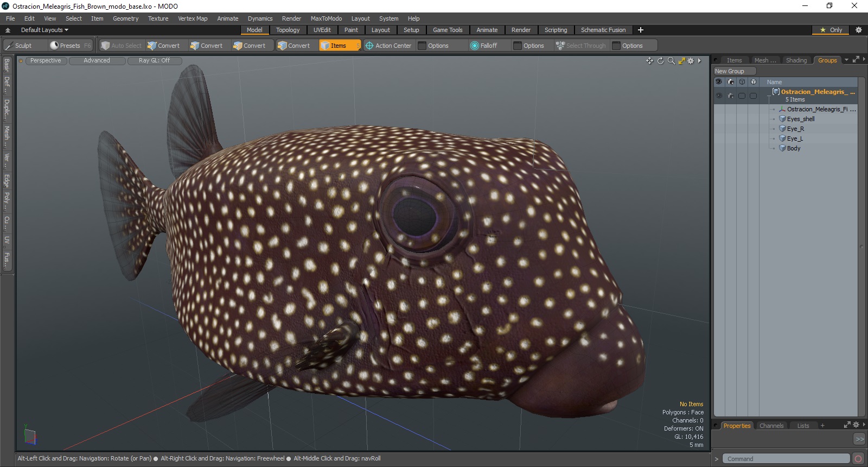The image size is (868, 467).
Task: Open the Presets browser
Action: tap(70, 46)
